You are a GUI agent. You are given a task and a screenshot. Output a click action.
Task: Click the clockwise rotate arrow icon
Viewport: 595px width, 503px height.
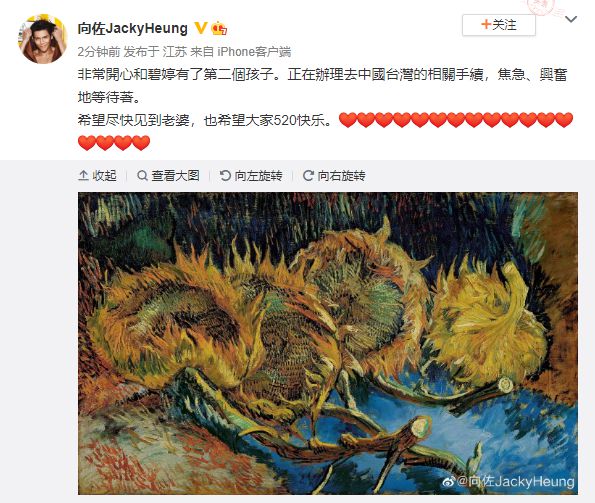click(308, 176)
